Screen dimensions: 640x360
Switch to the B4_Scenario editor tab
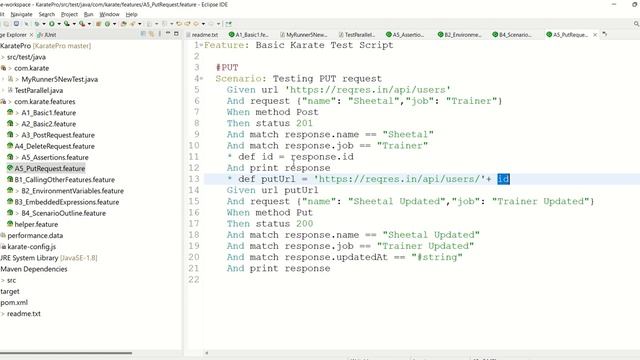[x=512, y=35]
